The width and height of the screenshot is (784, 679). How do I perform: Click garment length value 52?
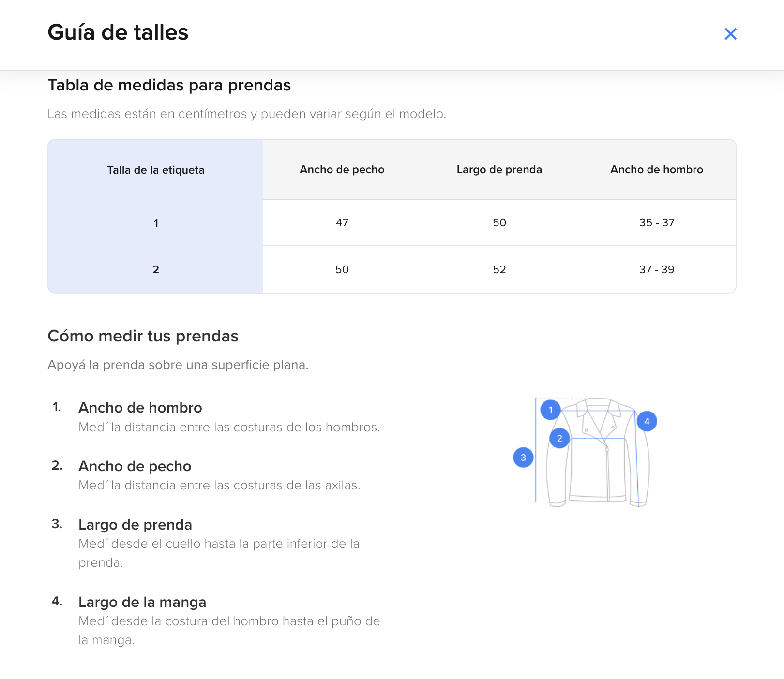point(499,269)
